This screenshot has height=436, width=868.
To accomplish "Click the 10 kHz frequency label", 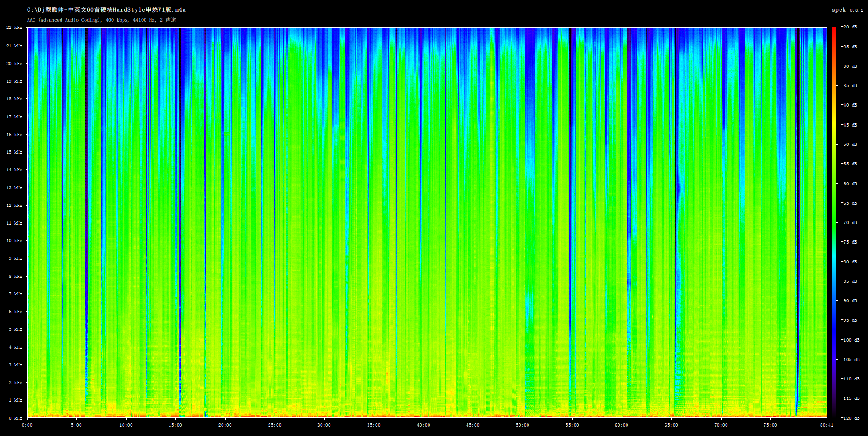I will point(14,241).
